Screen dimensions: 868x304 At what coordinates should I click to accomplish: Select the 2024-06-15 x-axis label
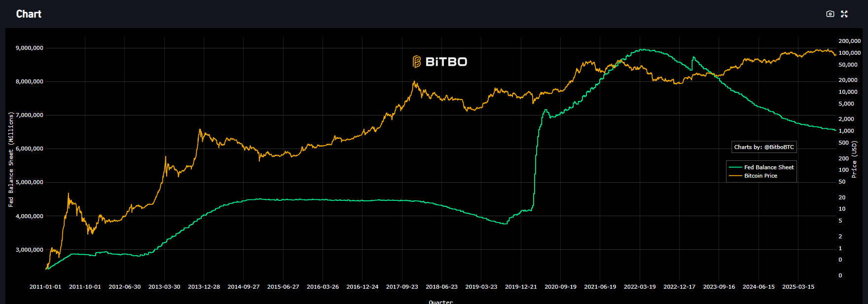(759, 287)
